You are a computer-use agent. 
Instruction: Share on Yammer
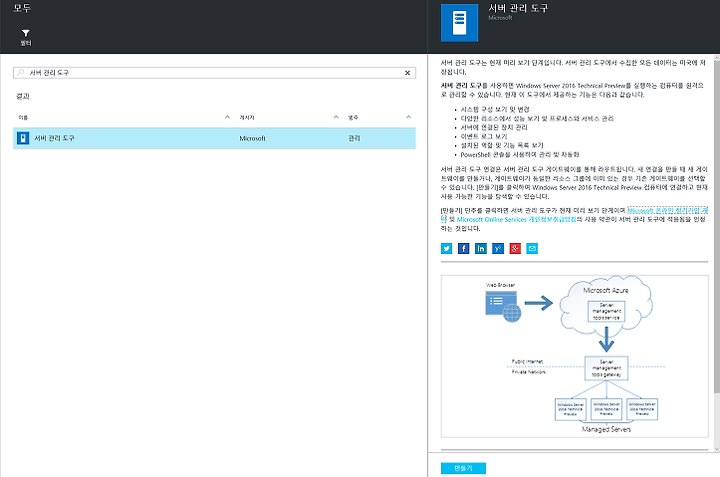click(x=498, y=248)
